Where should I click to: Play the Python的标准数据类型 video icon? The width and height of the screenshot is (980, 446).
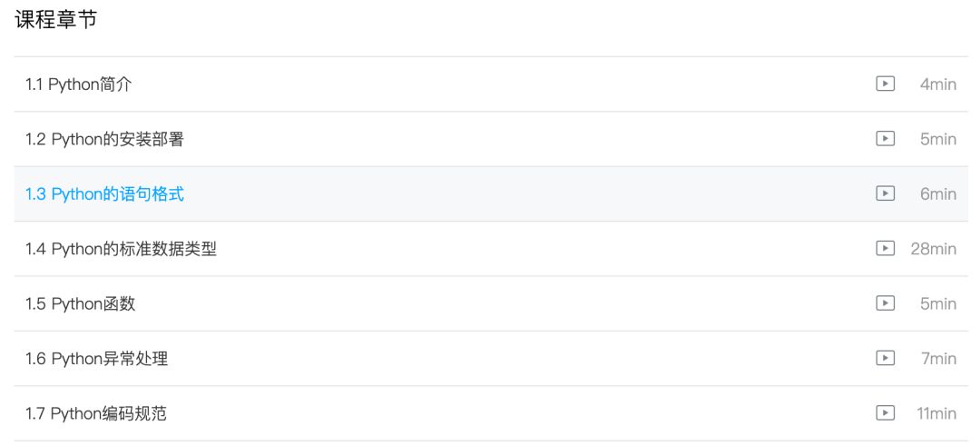pos(885,249)
